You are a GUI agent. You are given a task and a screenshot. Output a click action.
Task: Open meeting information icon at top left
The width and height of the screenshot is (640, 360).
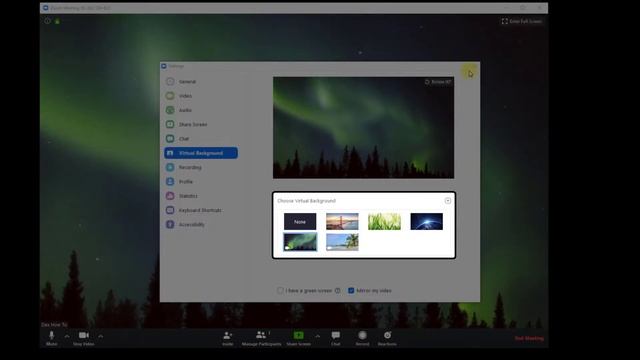(47, 21)
